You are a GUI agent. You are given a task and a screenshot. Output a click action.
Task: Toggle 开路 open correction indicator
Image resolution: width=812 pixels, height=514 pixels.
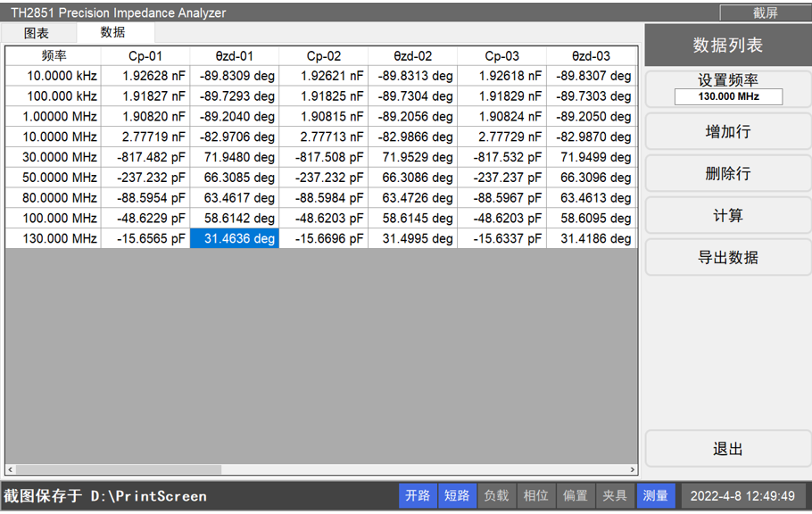click(x=418, y=496)
